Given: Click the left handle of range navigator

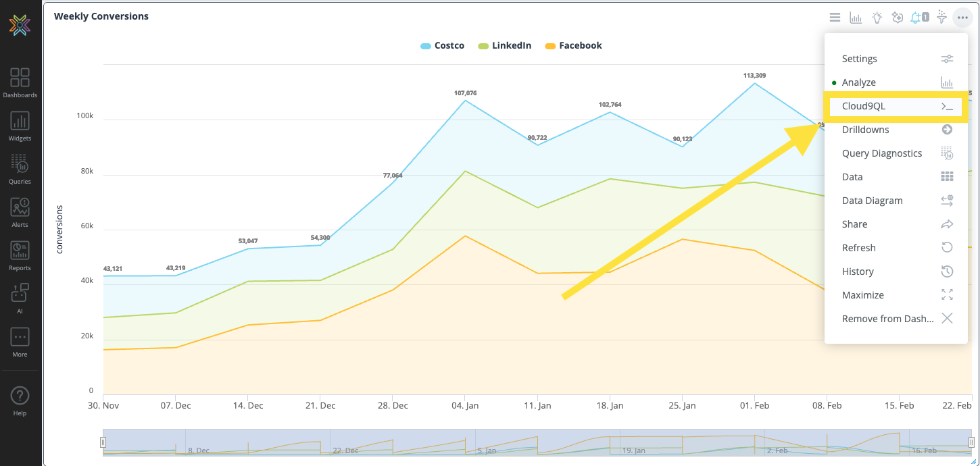Looking at the screenshot, I should pos(103,442).
